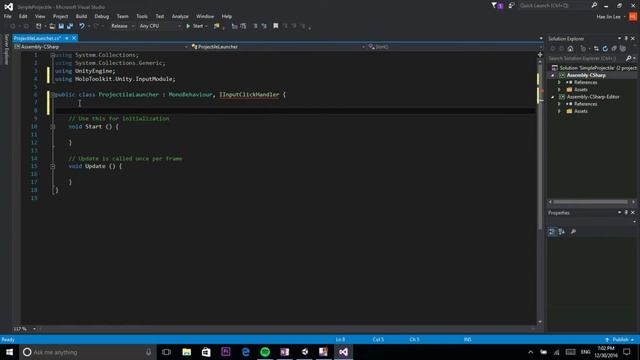Click the Navigate Backward icon
This screenshot has height=360, width=640.
click(13, 26)
